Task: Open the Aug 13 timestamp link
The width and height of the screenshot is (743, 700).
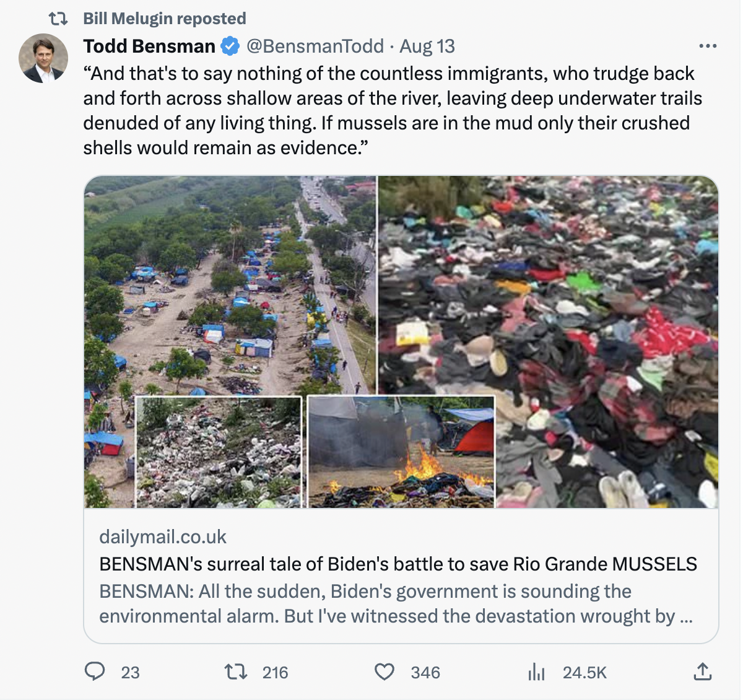Action: [427, 46]
